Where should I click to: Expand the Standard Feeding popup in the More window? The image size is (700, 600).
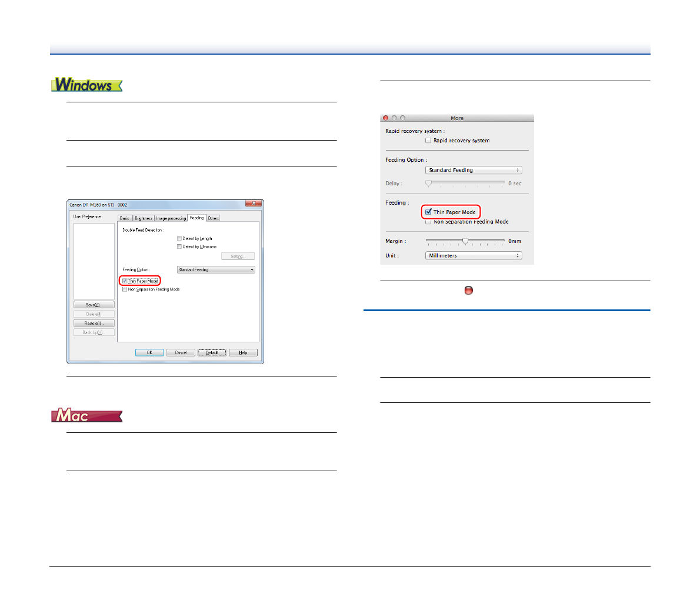(x=474, y=170)
